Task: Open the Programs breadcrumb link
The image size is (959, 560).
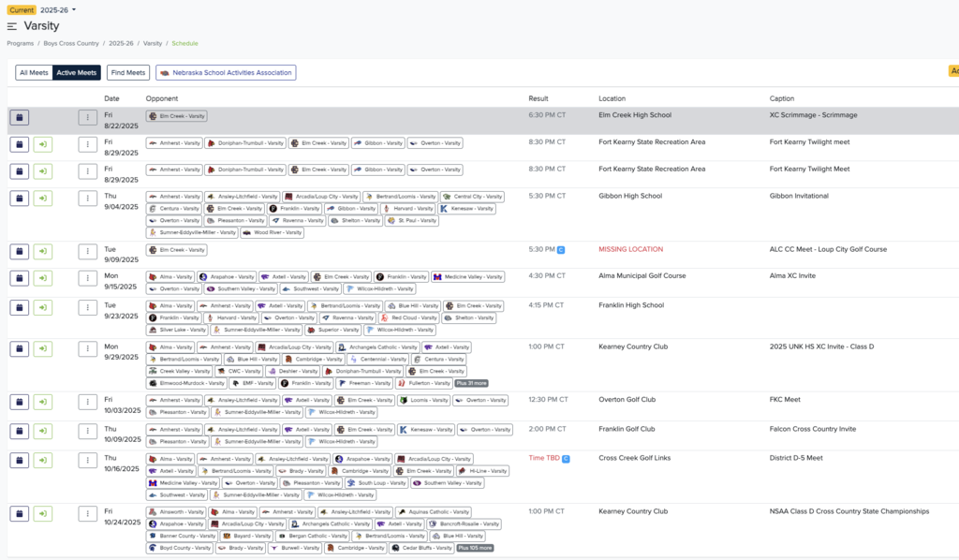Action: 21,43
